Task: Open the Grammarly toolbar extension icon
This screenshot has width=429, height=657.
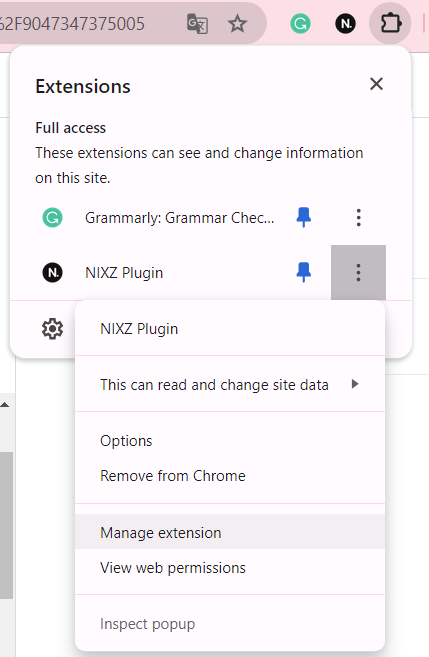Action: 300,23
